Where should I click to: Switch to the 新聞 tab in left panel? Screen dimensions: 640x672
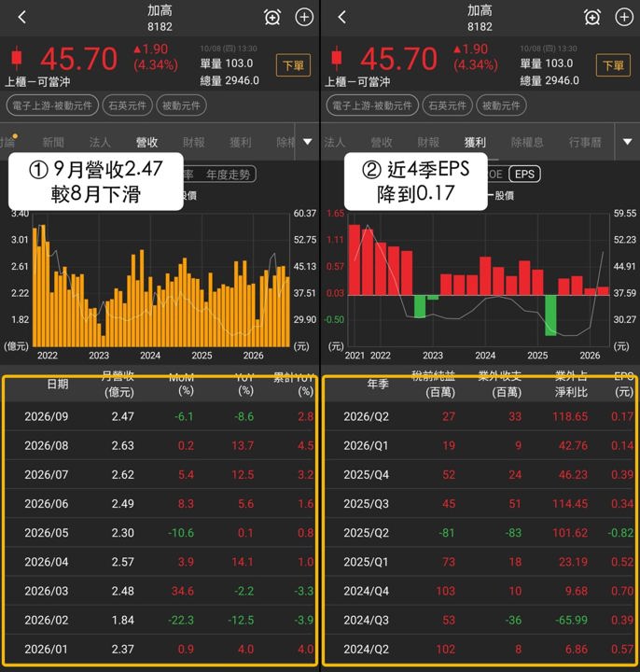pyautogui.click(x=53, y=142)
